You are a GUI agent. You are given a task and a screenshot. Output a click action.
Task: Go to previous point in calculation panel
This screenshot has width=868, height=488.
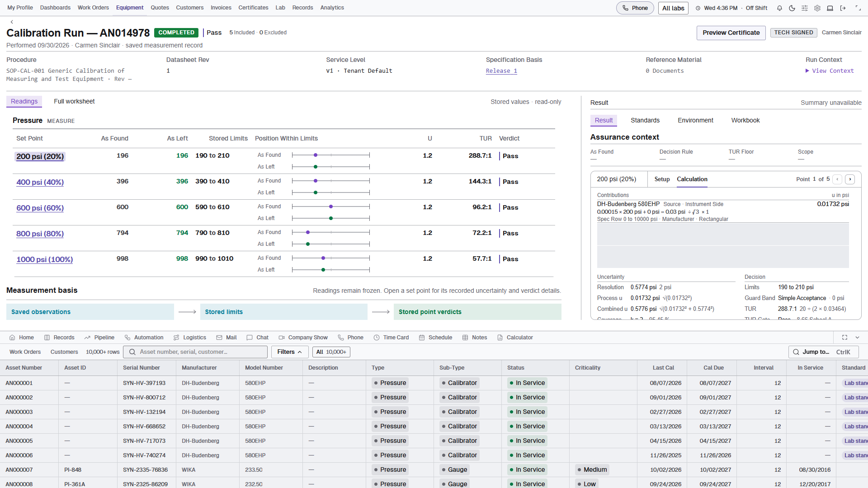(837, 179)
